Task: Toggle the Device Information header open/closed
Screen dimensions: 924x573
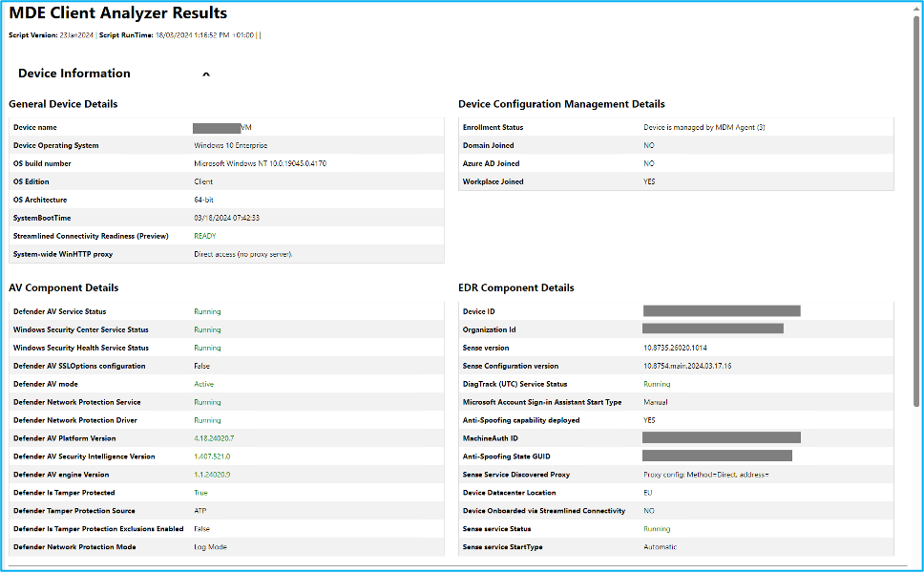Action: pos(73,74)
